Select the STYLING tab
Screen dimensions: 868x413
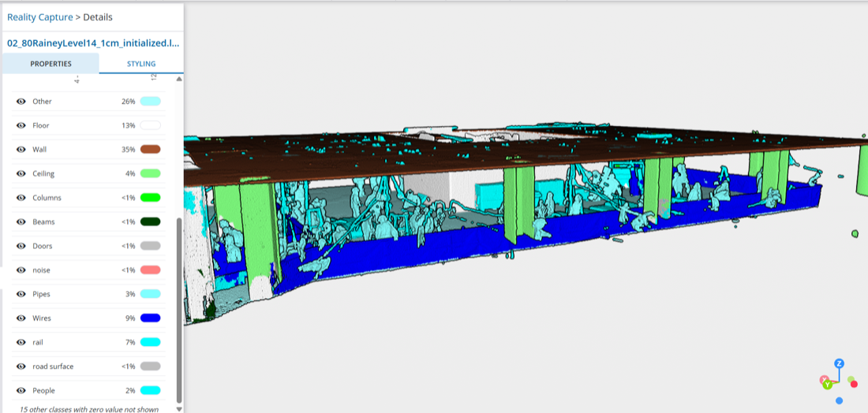(141, 64)
